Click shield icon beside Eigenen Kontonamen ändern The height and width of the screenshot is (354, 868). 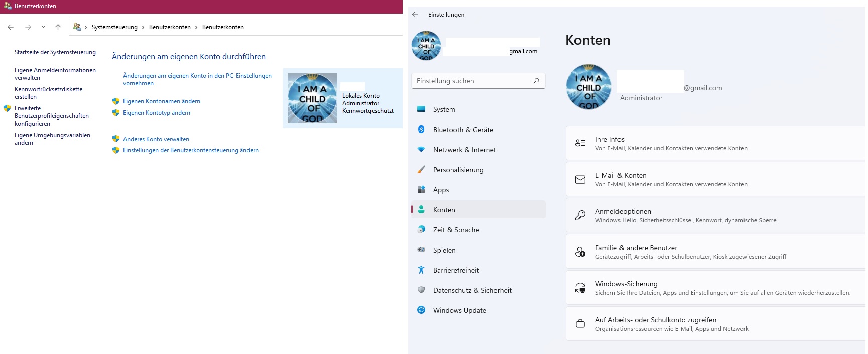116,101
